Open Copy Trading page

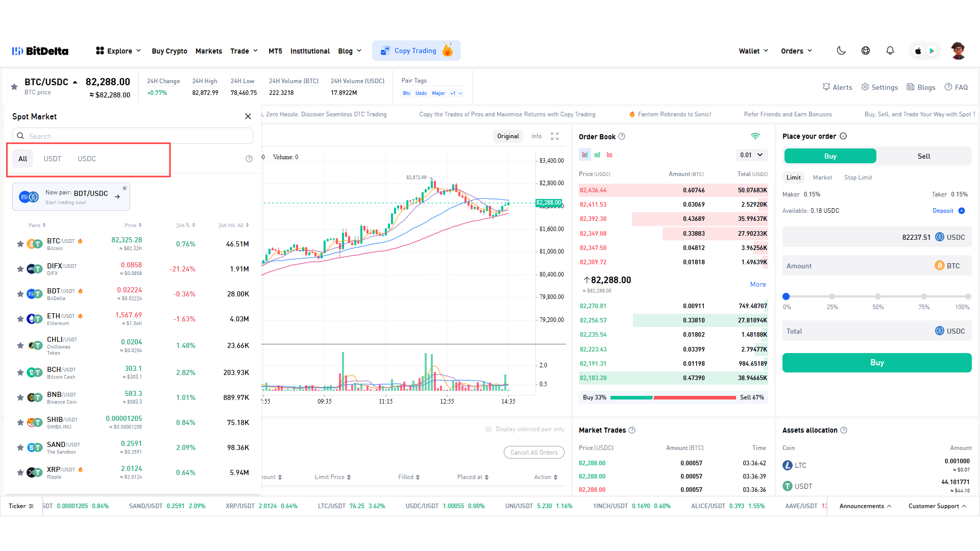point(416,51)
